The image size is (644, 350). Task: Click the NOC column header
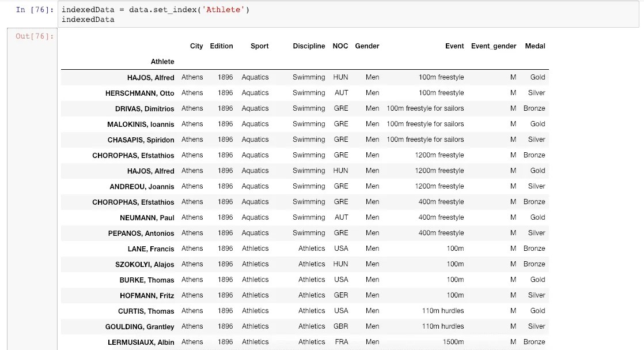click(x=340, y=46)
